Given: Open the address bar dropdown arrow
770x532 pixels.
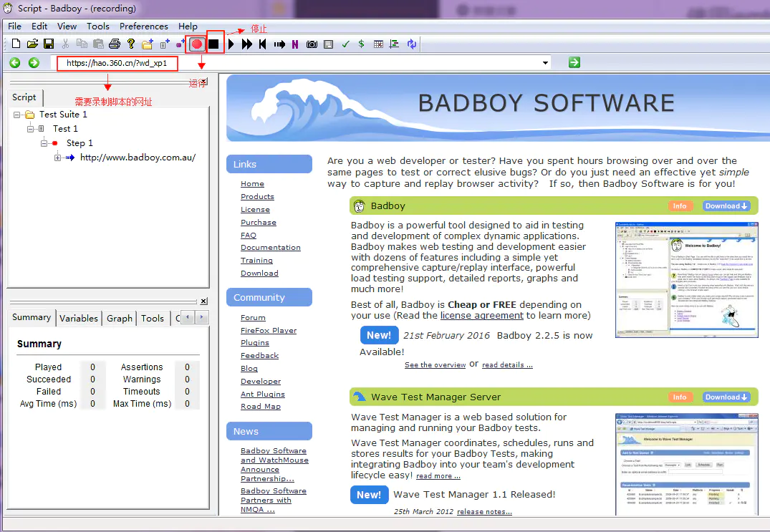Looking at the screenshot, I should pyautogui.click(x=545, y=63).
